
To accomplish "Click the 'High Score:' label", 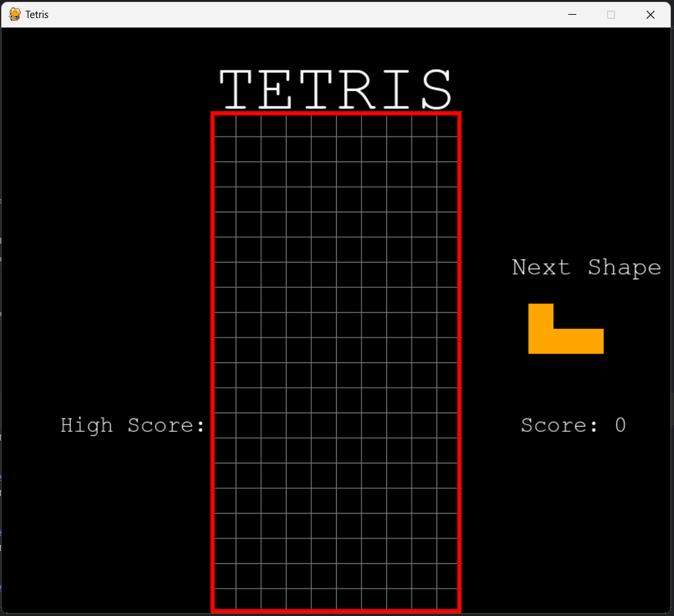I will [x=133, y=426].
